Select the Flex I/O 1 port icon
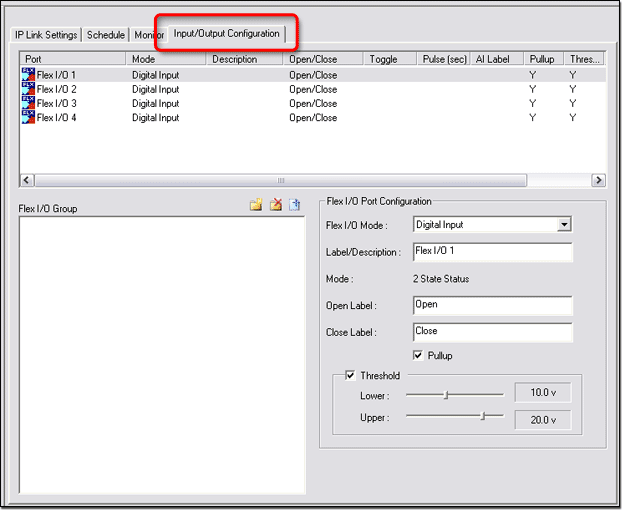Viewport: 630px width, 517px height. (28, 75)
